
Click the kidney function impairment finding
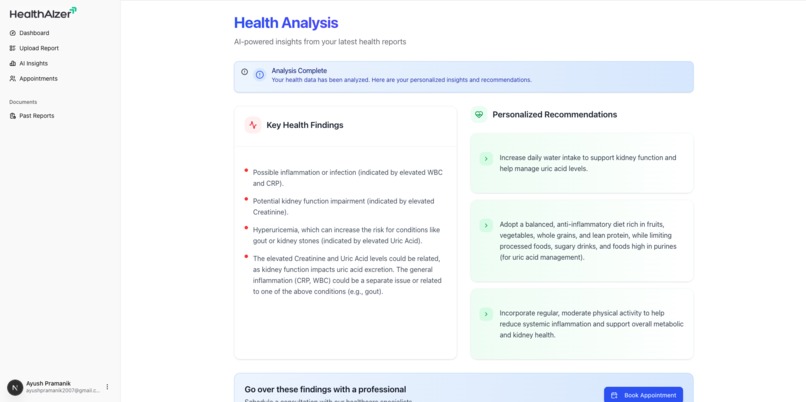343,207
